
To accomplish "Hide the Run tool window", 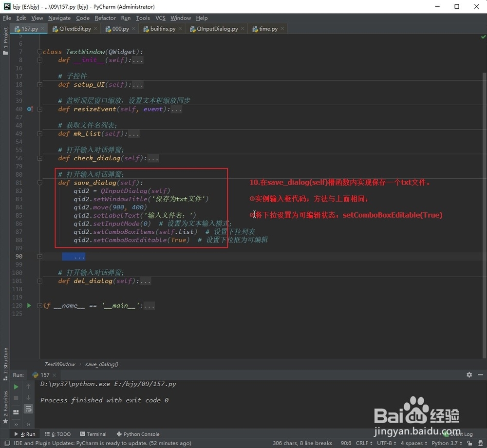I will pos(481,375).
